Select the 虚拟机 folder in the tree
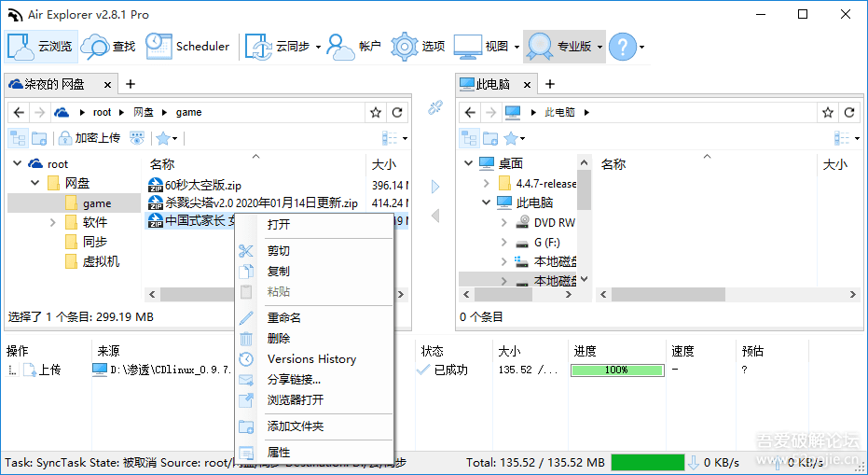Image resolution: width=868 pixels, height=475 pixels. [101, 261]
